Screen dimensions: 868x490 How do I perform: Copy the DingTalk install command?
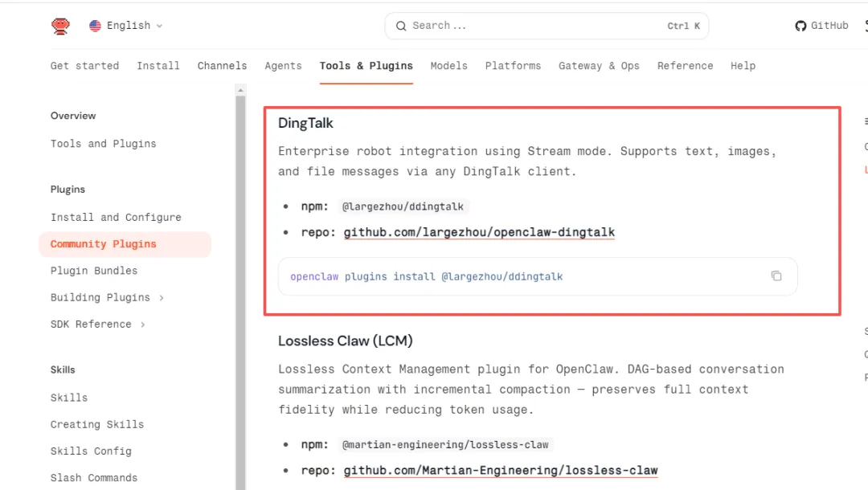[776, 276]
